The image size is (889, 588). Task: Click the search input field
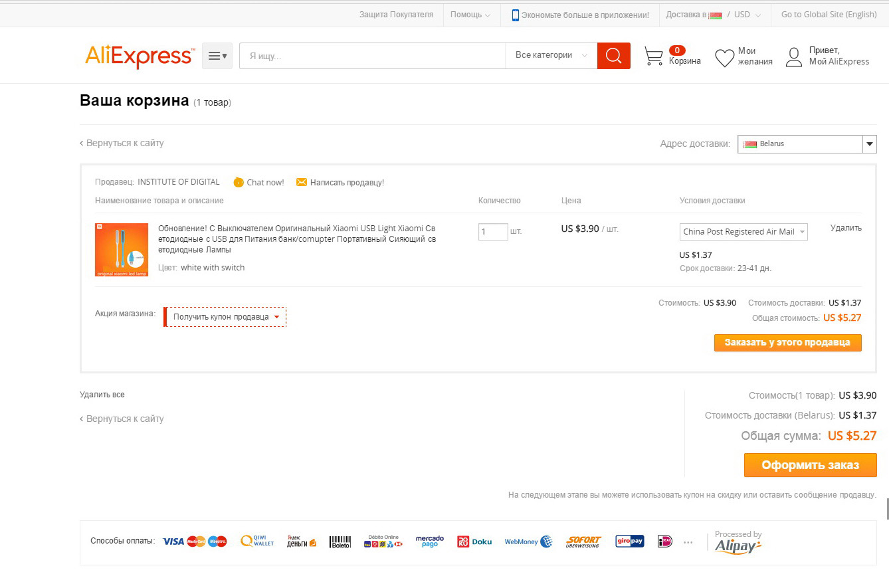click(372, 56)
